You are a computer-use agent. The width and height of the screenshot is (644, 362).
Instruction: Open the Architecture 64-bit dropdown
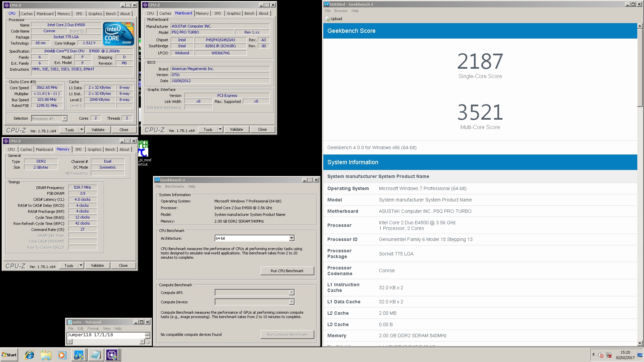[291, 238]
